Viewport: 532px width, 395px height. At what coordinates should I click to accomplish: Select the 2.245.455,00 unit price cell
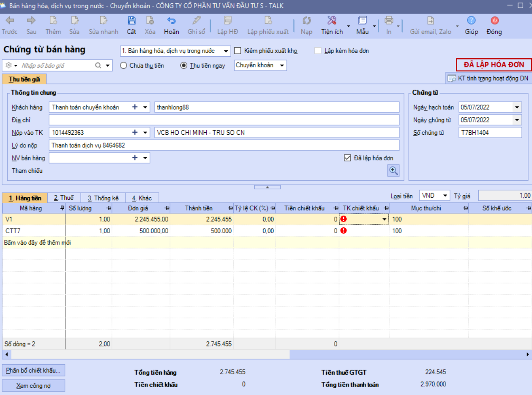(x=141, y=219)
